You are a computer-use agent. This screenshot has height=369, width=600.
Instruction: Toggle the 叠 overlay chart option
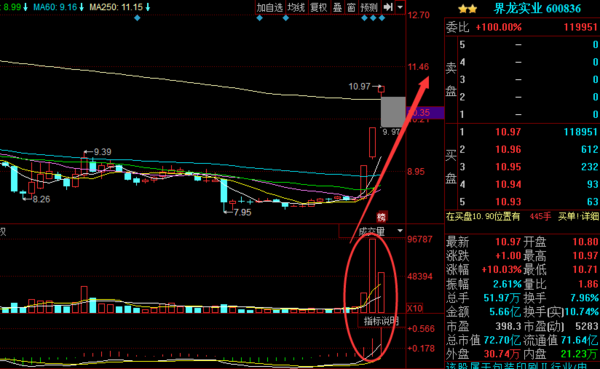(x=337, y=7)
